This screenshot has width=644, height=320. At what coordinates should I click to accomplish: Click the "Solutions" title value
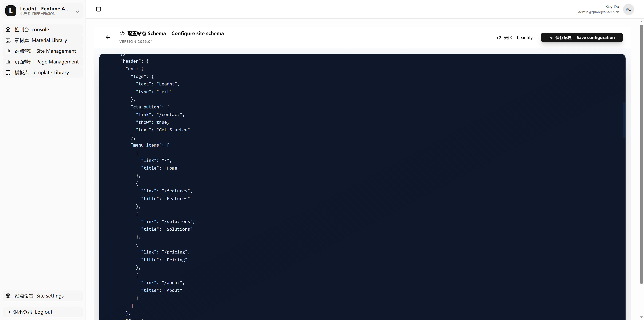[178, 229]
